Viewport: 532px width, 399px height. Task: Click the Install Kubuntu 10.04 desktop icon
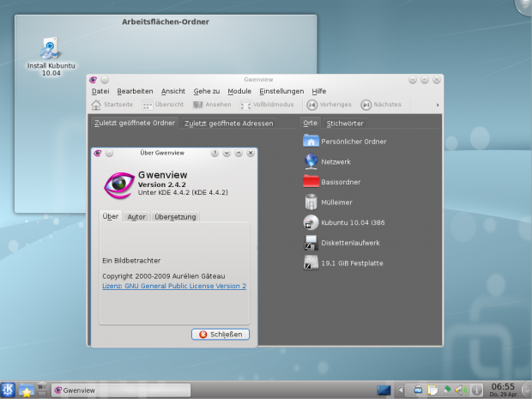[51, 57]
